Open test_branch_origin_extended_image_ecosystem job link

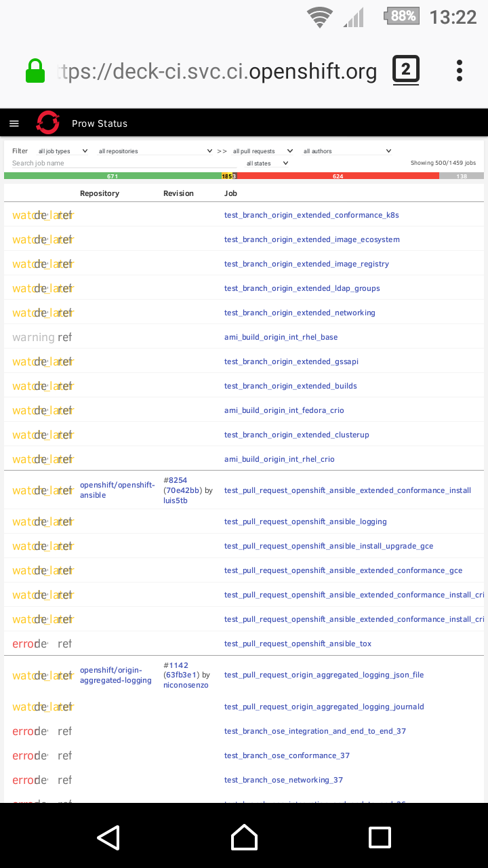click(x=312, y=239)
